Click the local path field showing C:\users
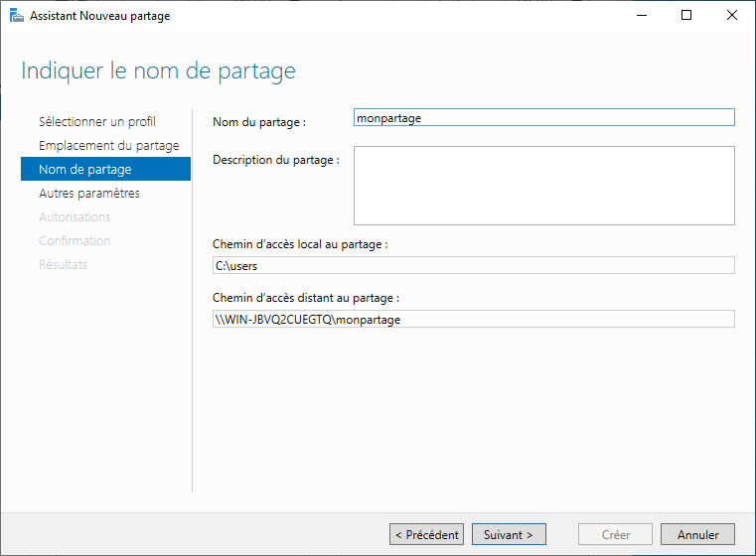 coord(472,265)
